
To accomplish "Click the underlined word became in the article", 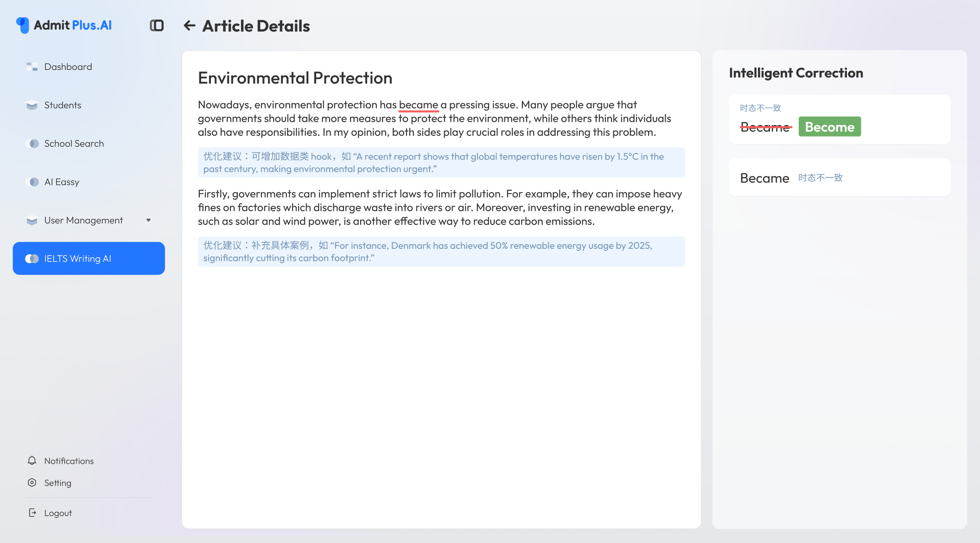I will pyautogui.click(x=418, y=105).
